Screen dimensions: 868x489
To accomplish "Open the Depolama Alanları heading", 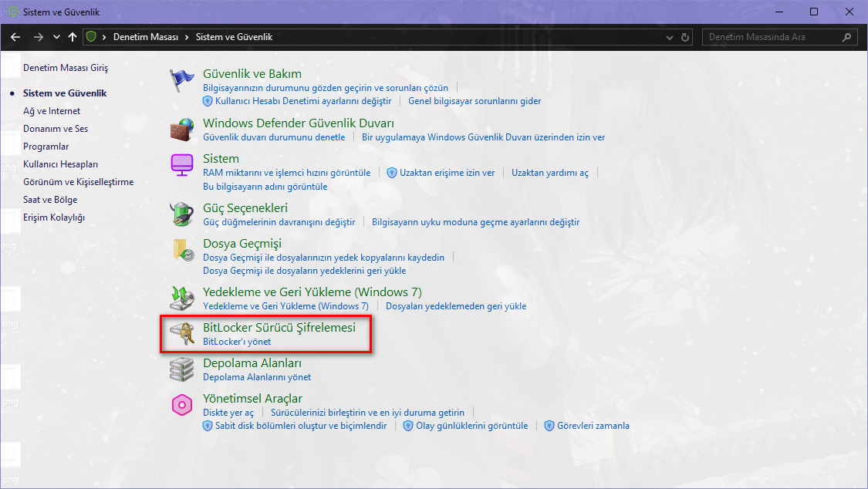I will [x=252, y=363].
